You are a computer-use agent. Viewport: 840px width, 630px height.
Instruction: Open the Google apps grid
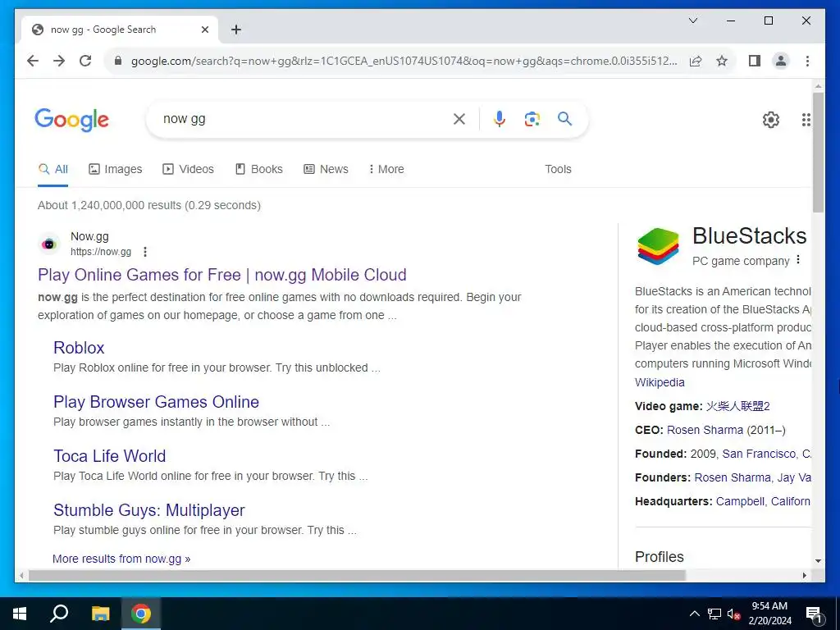pos(806,120)
